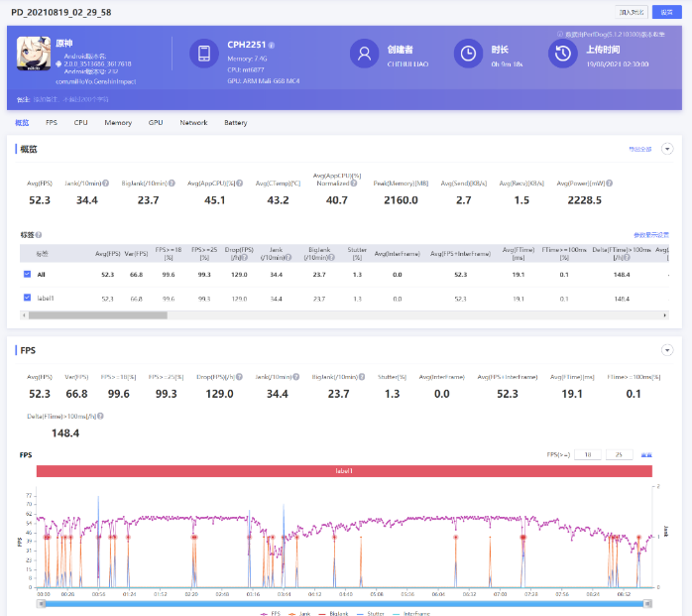
Task: Open the Battery tab
Action: pyautogui.click(x=235, y=123)
